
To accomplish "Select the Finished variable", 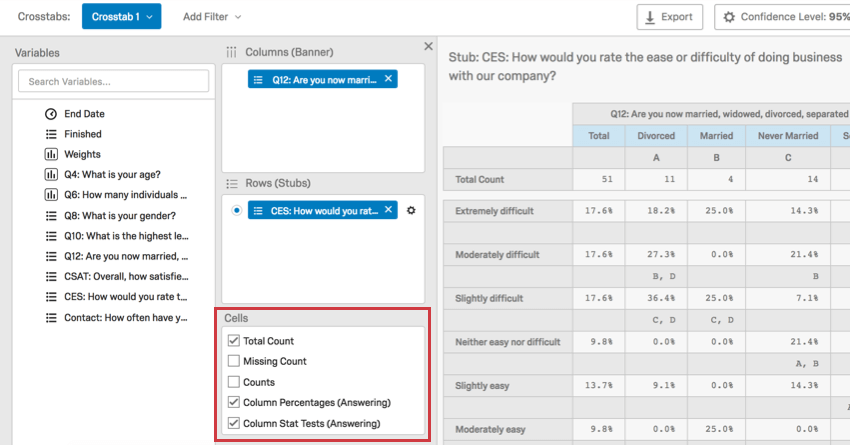I will (x=83, y=134).
